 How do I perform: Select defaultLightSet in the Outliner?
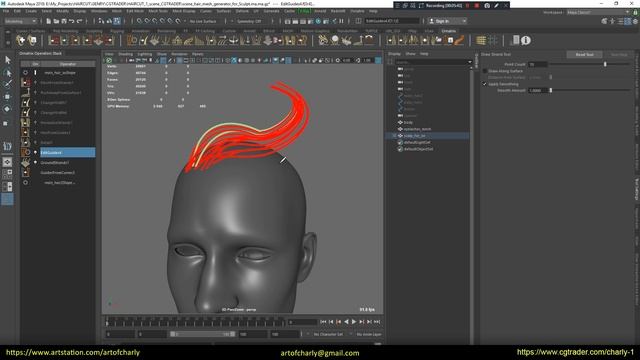(x=417, y=142)
